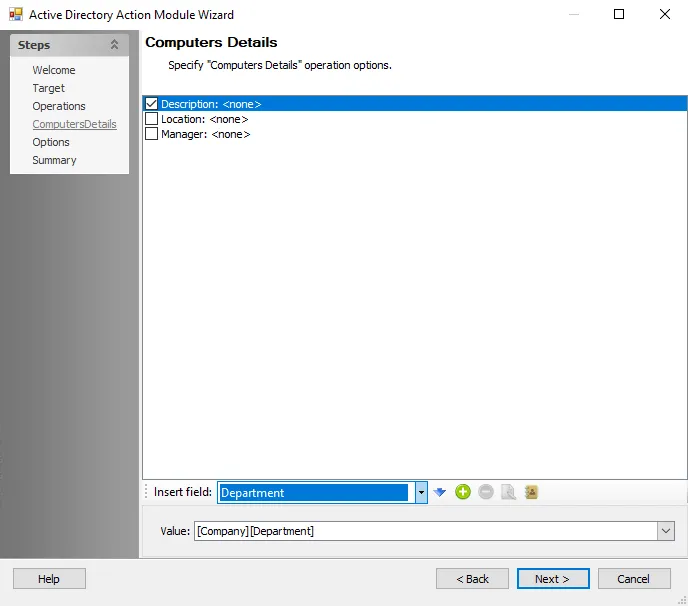Click the document preview icon in toolbar
Viewport: 688px width, 606px height.
tap(508, 492)
